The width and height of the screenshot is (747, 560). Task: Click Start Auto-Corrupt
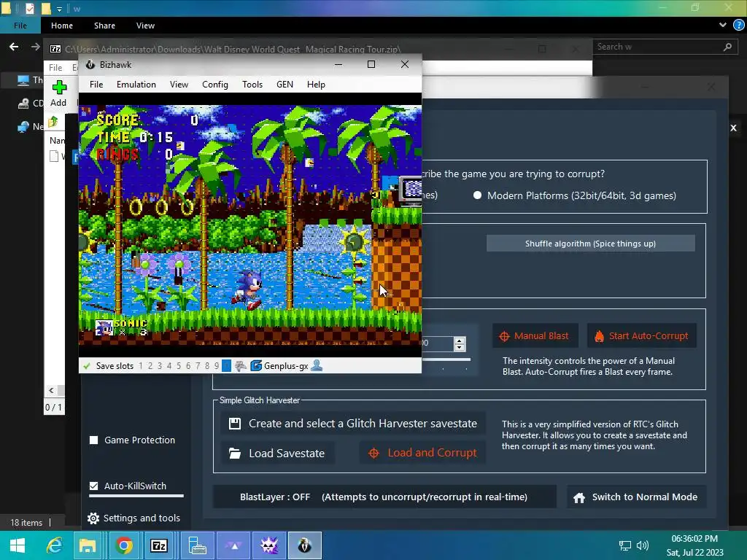tap(642, 335)
